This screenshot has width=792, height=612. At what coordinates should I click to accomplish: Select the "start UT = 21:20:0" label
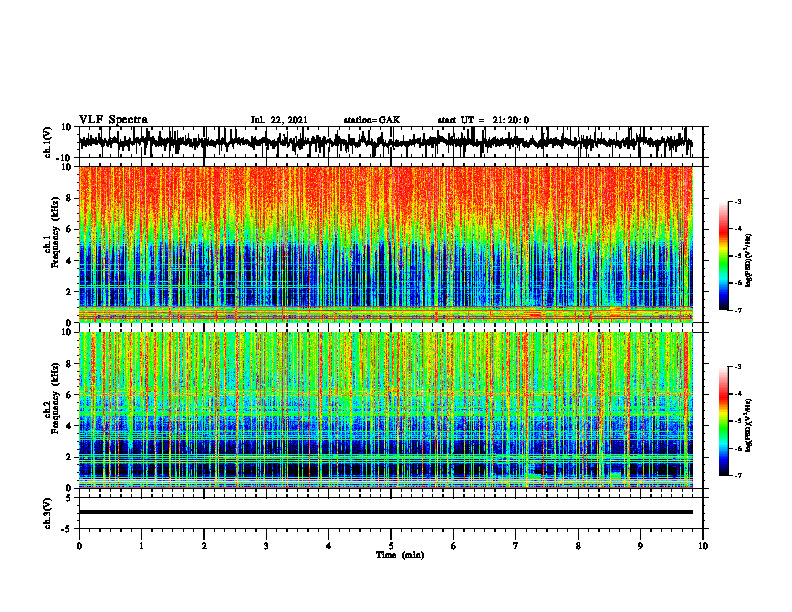click(483, 120)
